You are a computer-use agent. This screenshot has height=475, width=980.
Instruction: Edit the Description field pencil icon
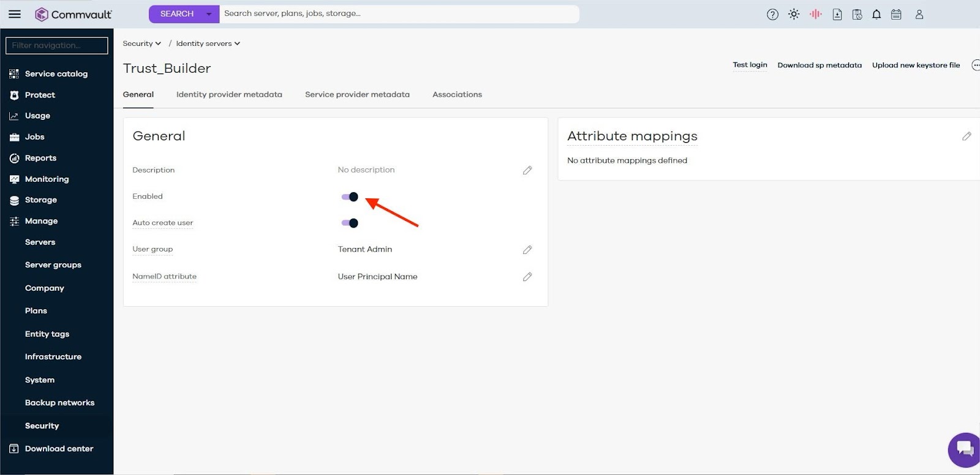[x=527, y=170]
